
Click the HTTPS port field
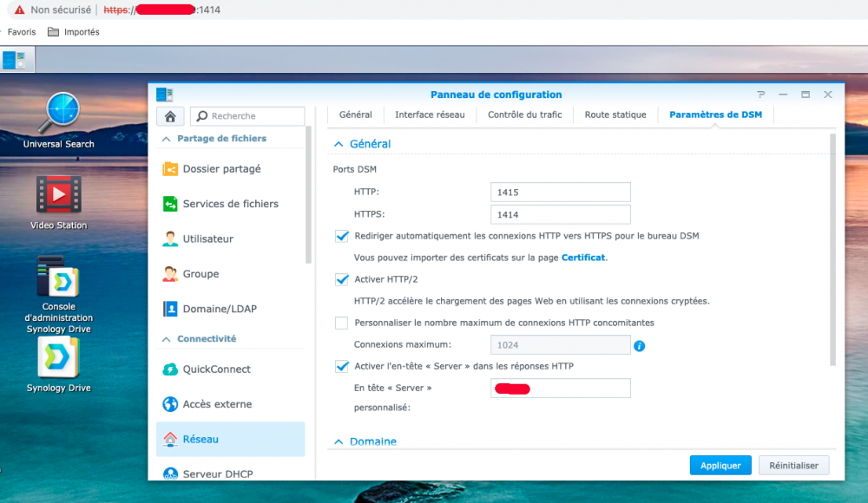click(560, 215)
